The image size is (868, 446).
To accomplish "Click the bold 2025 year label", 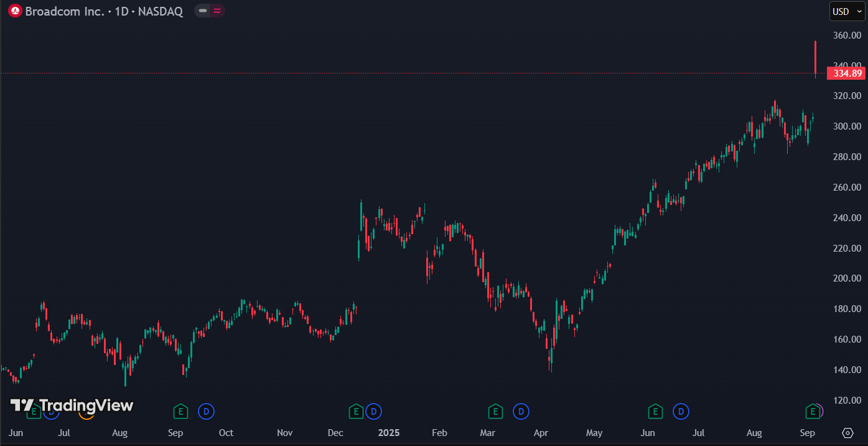I will 389,433.
